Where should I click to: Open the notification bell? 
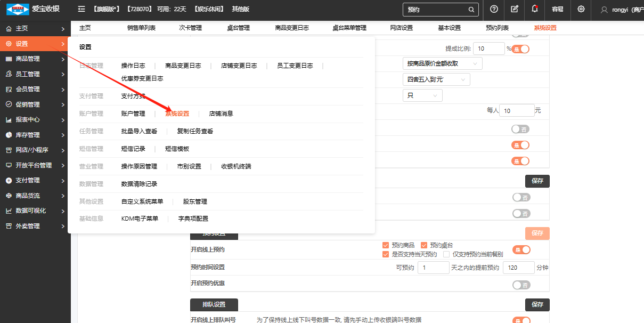[535, 9]
